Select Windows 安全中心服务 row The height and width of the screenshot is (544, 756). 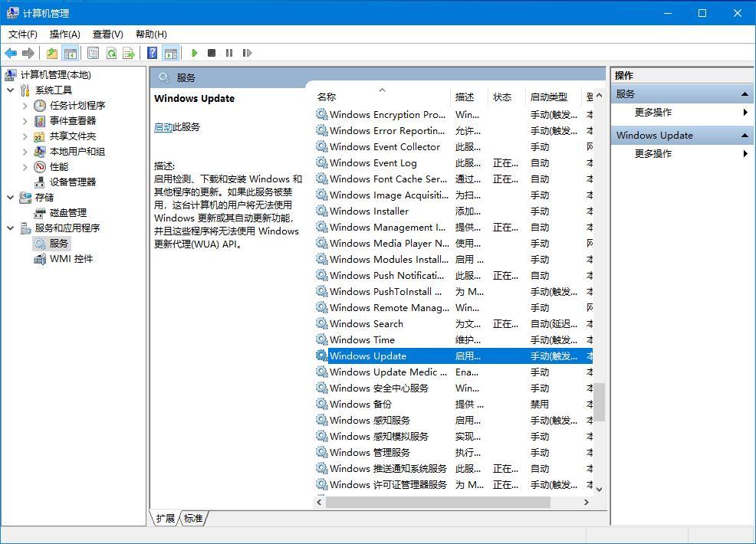point(454,388)
